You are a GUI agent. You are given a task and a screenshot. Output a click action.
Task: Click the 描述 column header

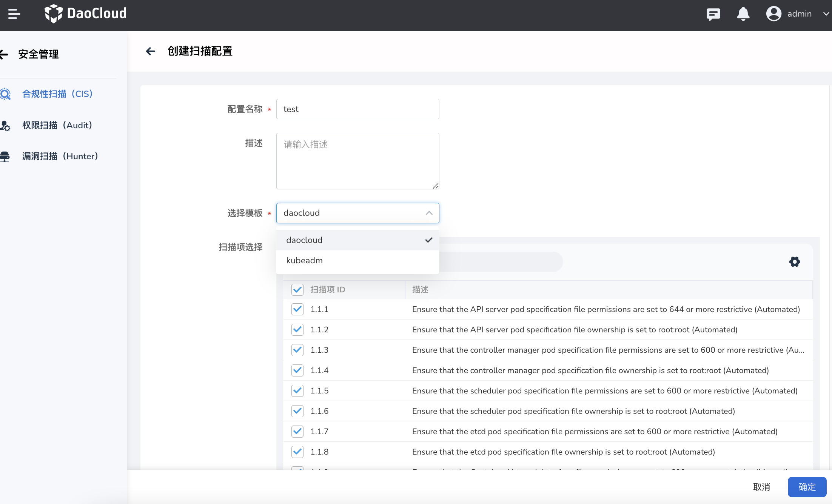[420, 290]
